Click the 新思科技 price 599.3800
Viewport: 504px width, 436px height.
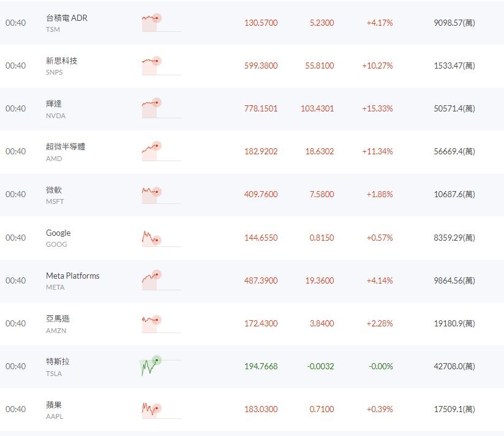261,66
